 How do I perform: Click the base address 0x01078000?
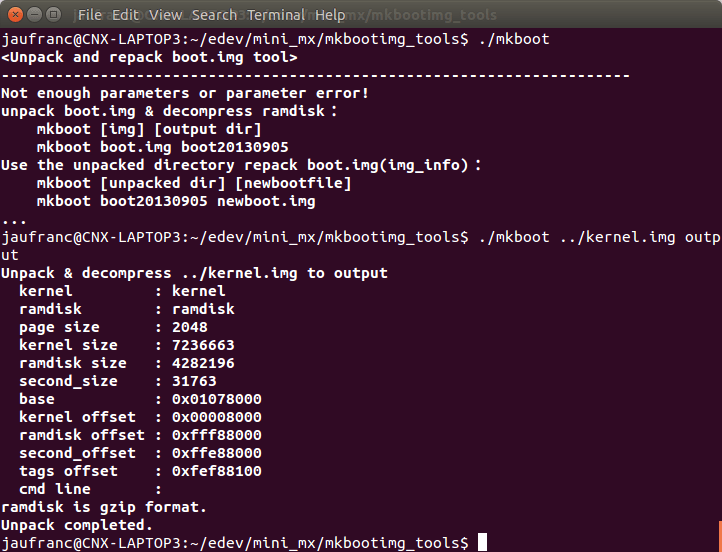point(216,399)
